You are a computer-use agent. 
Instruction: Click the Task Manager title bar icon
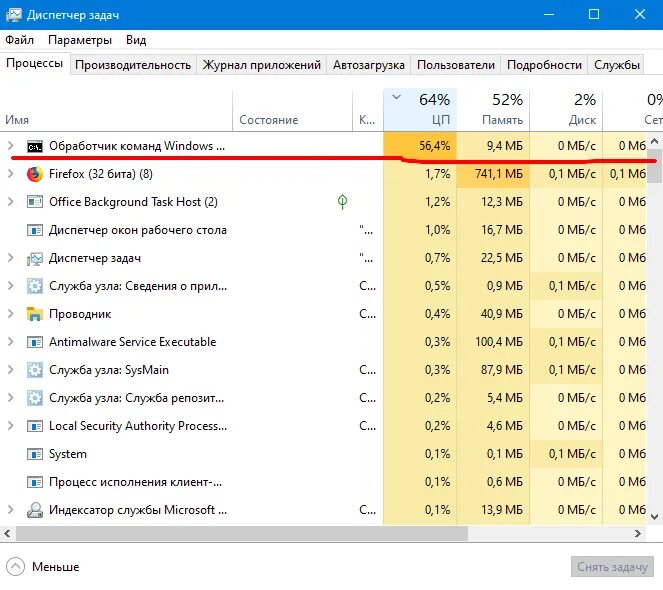tap(14, 15)
